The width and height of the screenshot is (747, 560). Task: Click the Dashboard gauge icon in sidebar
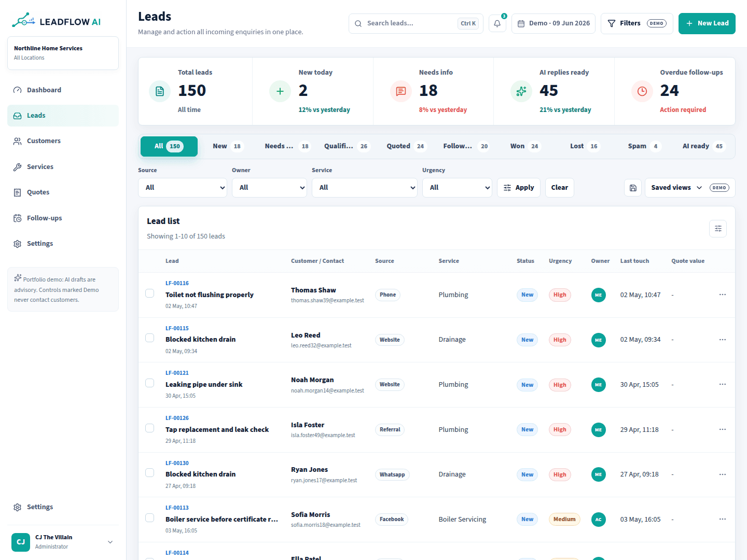18,90
